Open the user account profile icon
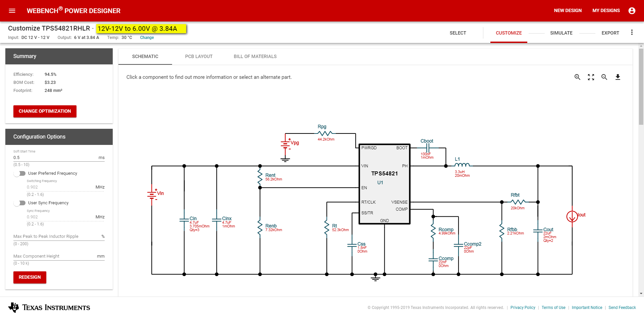 tap(632, 11)
